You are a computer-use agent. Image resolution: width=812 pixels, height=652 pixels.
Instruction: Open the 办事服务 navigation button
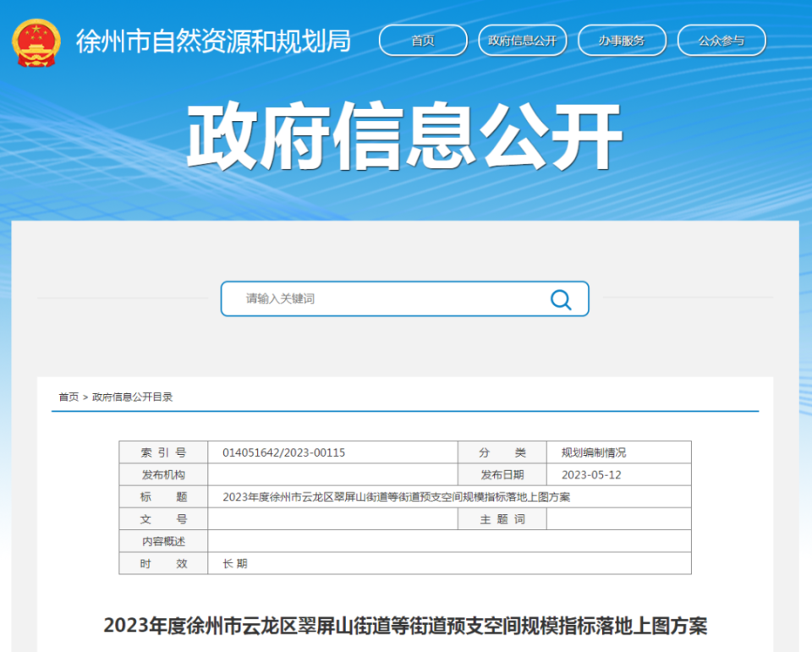pyautogui.click(x=622, y=40)
